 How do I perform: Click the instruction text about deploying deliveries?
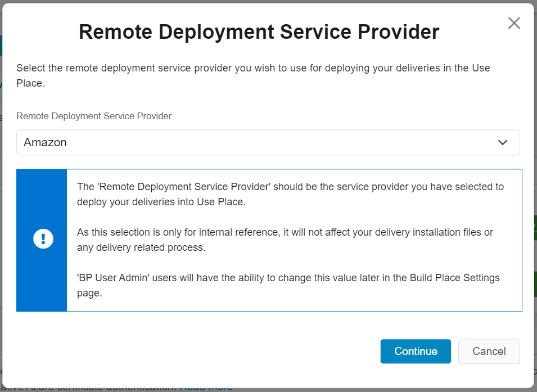pyautogui.click(x=253, y=74)
